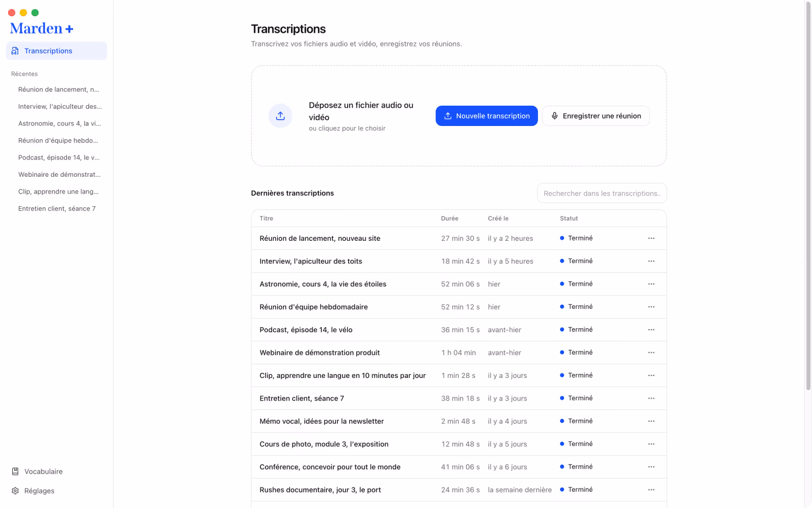Open more options for Réunion de lancement row
The image size is (812, 508).
[x=651, y=238]
